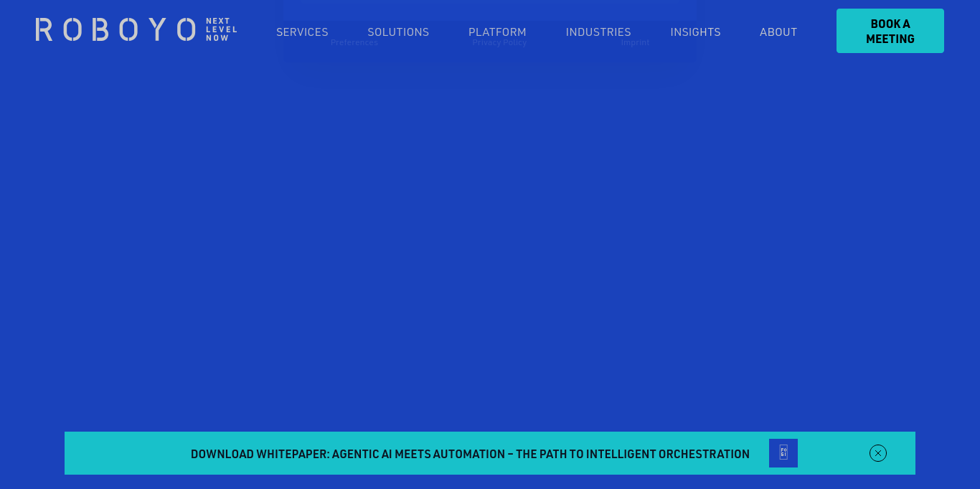980x489 pixels.
Task: Expand the Insights navigation item
Action: coord(695,32)
